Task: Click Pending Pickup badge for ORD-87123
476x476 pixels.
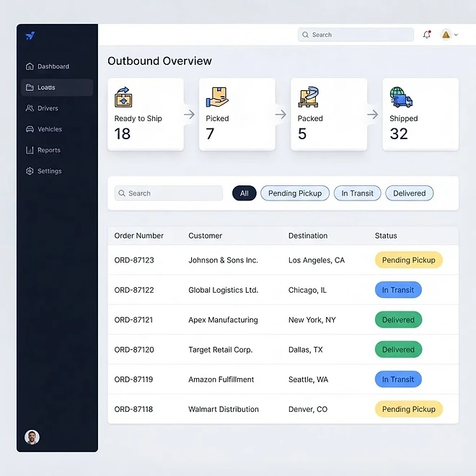Action: click(409, 260)
